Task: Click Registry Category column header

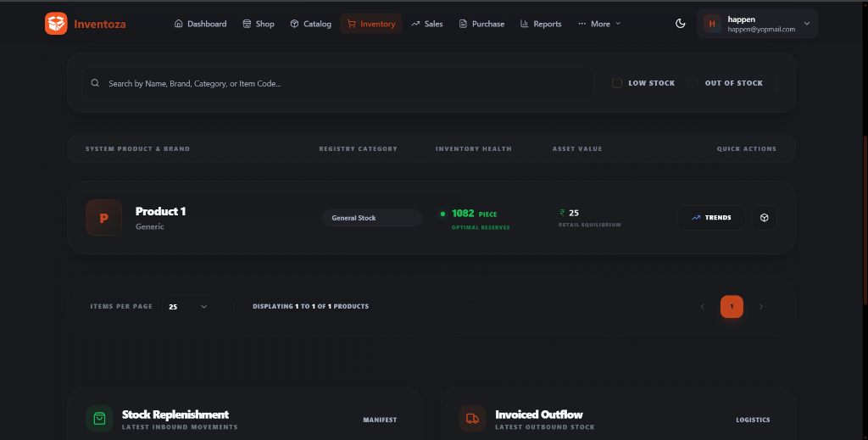Action: click(x=359, y=149)
